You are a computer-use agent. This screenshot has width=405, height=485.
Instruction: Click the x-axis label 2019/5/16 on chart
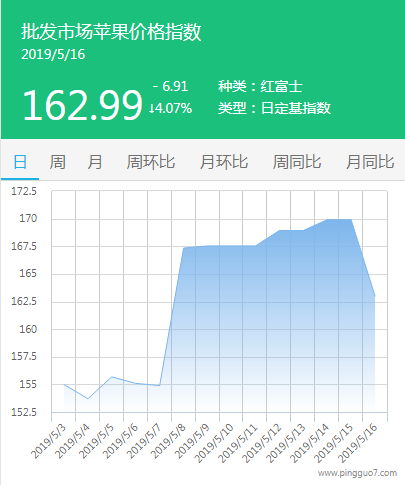[x=358, y=443]
